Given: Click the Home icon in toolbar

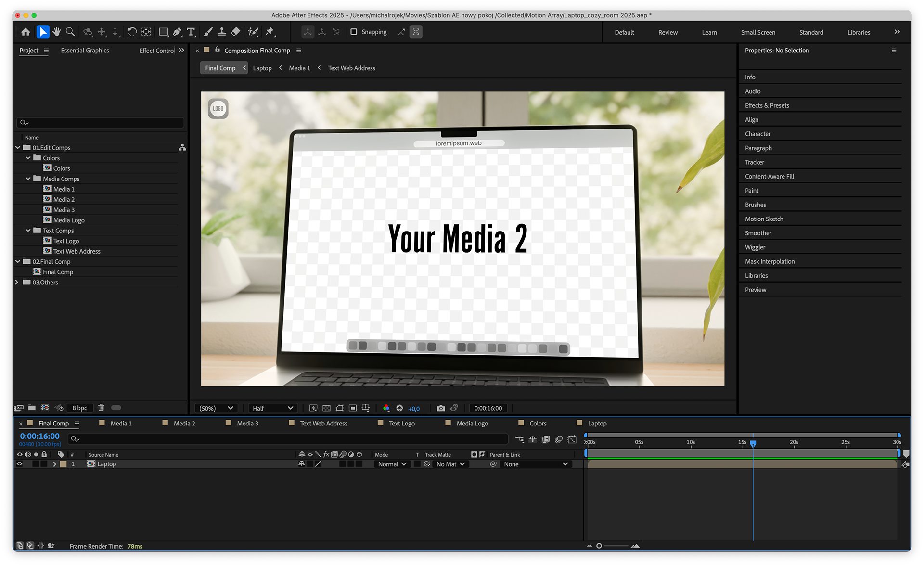Looking at the screenshot, I should coord(26,32).
